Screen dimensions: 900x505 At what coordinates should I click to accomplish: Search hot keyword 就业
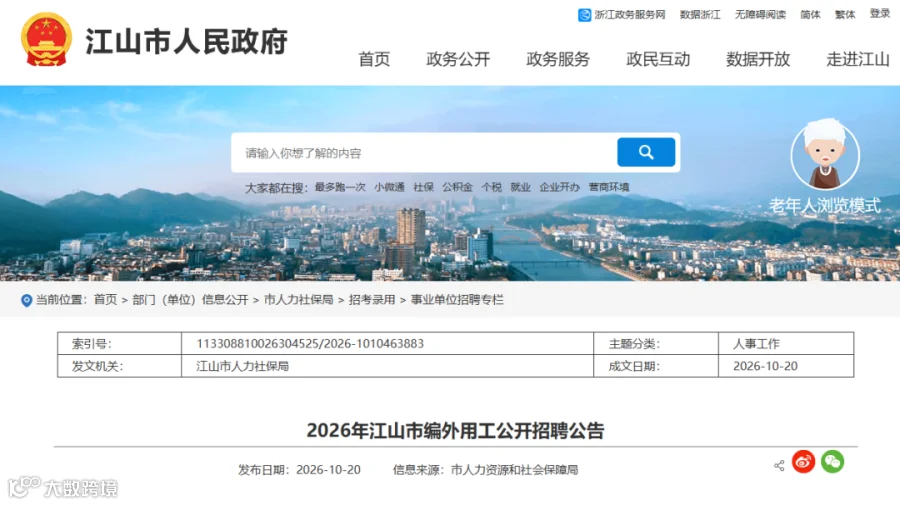coord(520,187)
